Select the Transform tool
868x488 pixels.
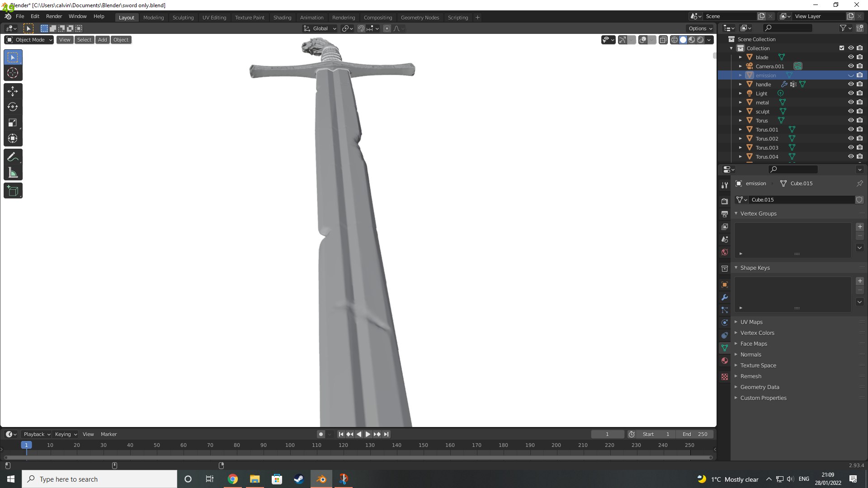(x=13, y=139)
